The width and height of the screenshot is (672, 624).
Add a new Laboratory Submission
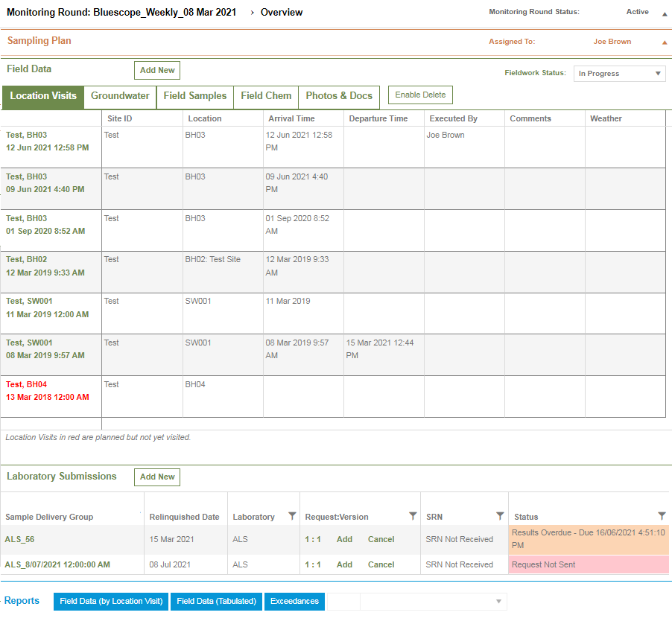coord(156,477)
